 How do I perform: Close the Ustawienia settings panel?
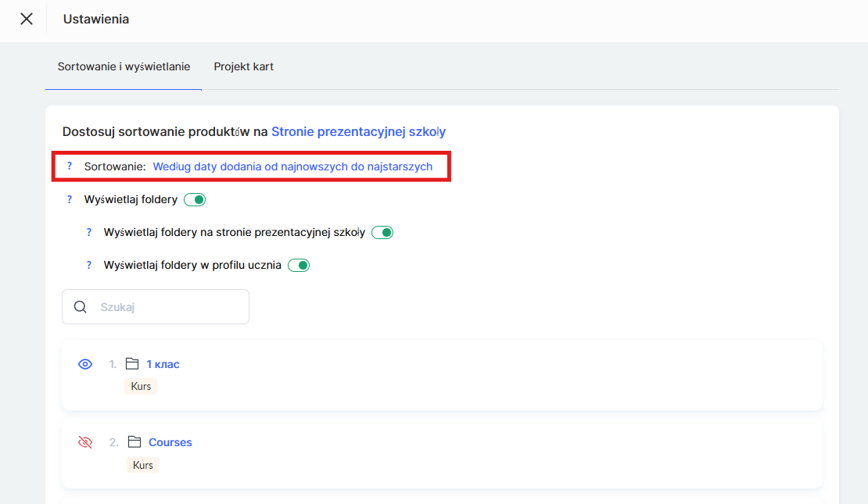27,19
